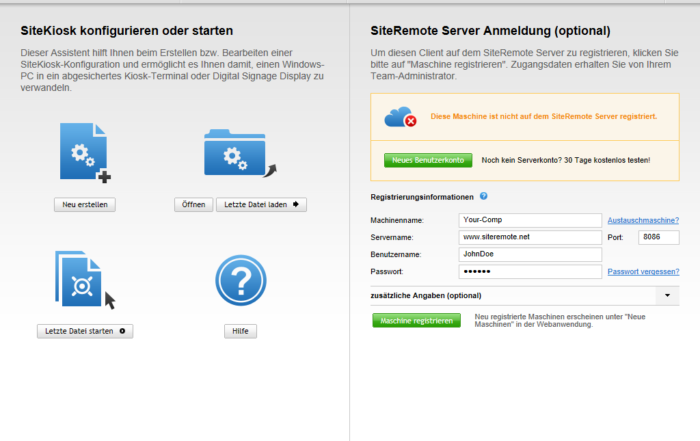
Task: Click info icon beside Registrierungsinformationen
Action: pos(484,197)
